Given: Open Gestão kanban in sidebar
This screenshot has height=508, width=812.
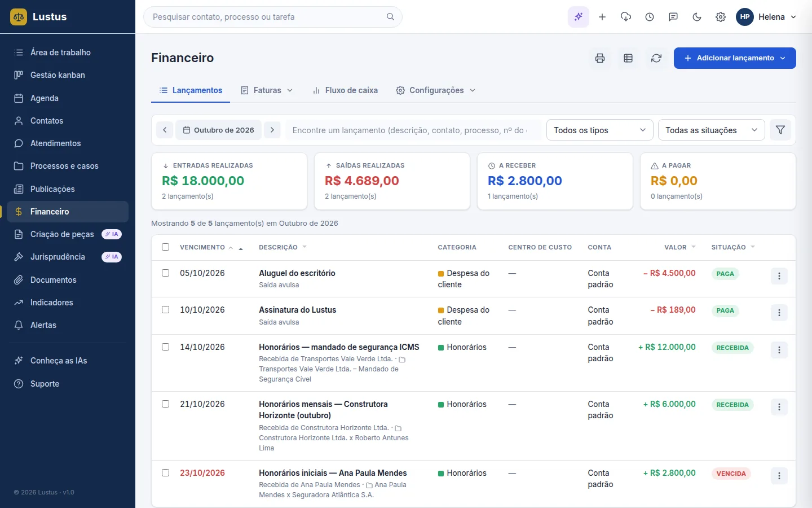Looking at the screenshot, I should tap(68, 75).
